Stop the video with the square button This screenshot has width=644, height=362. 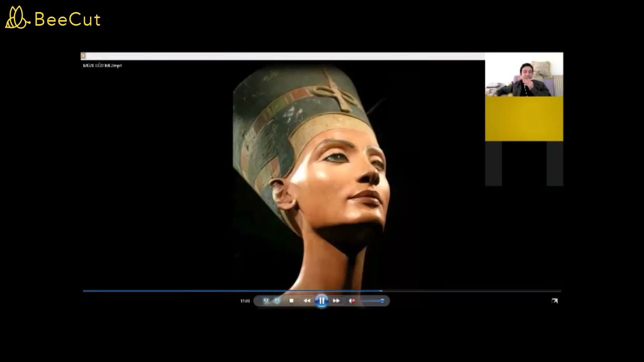point(291,301)
